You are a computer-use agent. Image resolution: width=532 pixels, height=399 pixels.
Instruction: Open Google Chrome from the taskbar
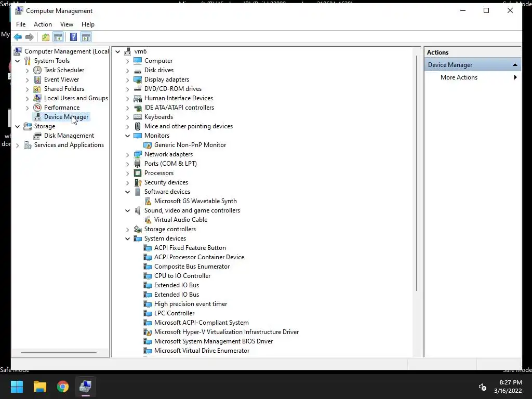pos(63,387)
